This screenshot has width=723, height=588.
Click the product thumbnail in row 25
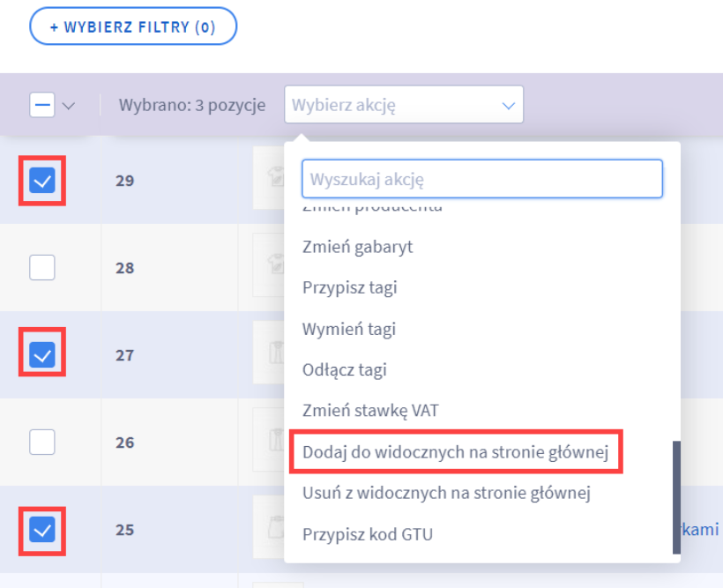click(269, 526)
